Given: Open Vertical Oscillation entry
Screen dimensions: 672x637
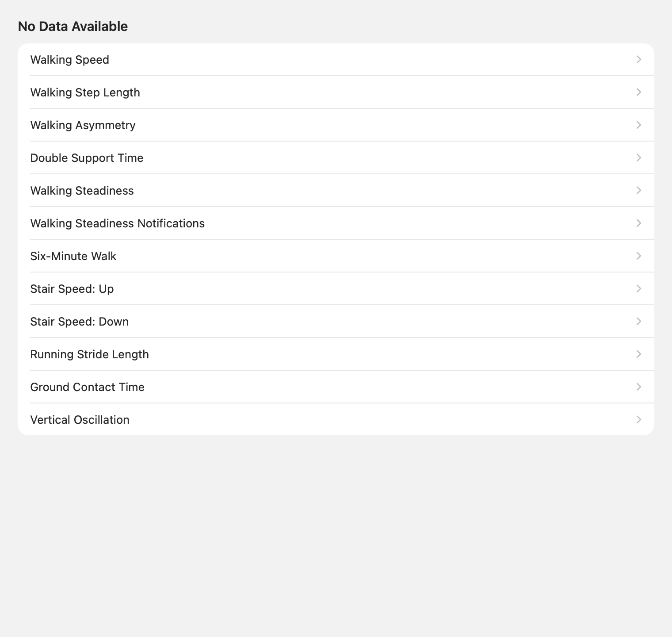Looking at the screenshot, I should [336, 419].
